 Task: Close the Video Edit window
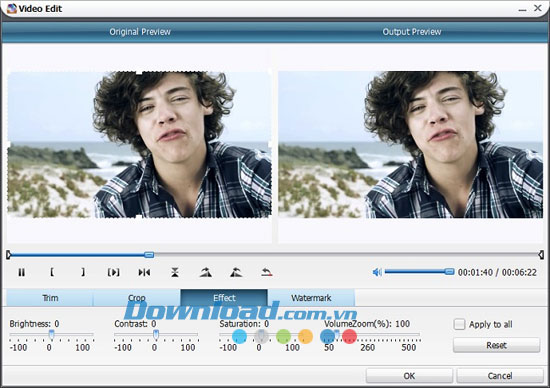coord(537,8)
